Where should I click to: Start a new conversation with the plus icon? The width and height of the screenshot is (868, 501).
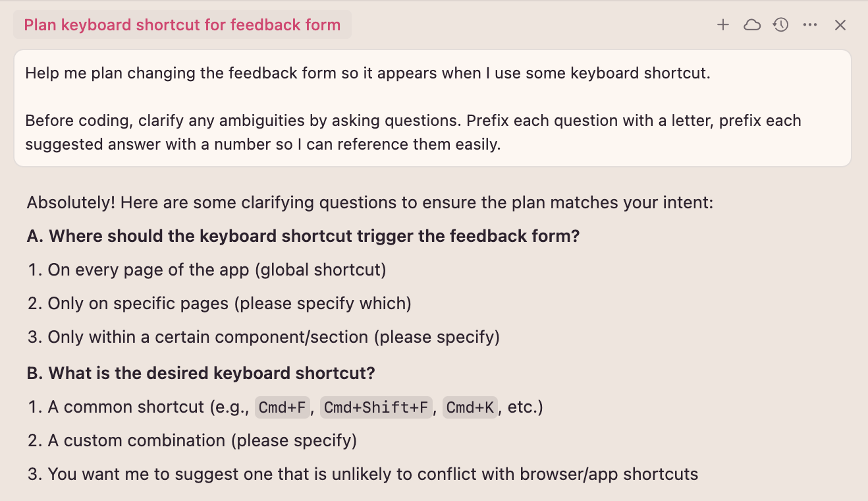[x=722, y=24]
